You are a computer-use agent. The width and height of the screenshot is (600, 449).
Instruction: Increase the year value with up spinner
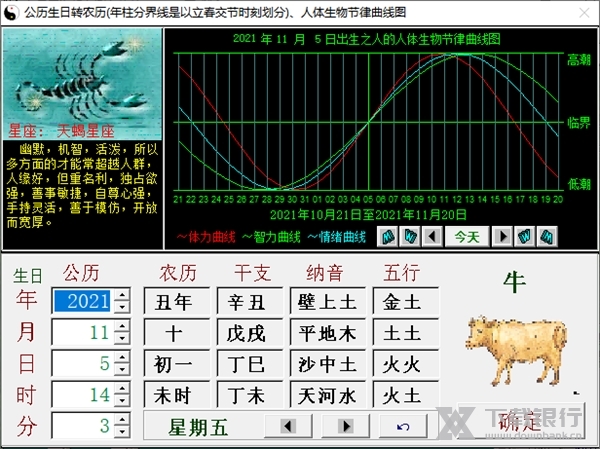click(122, 295)
